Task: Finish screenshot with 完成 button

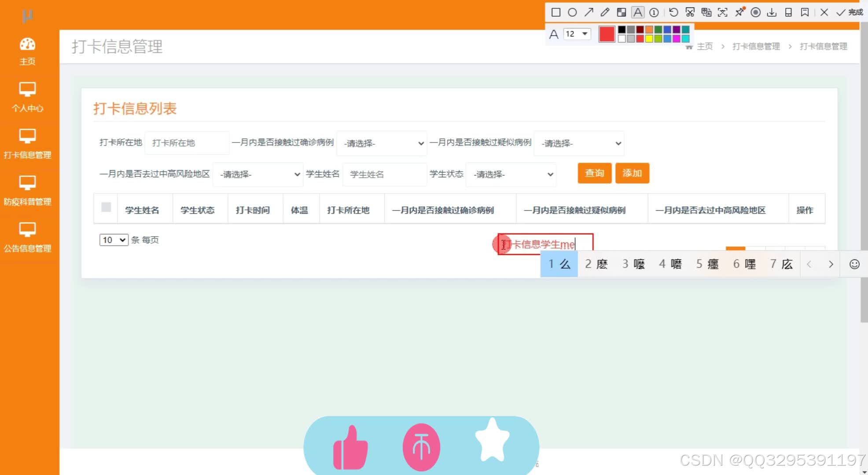Action: tap(850, 12)
